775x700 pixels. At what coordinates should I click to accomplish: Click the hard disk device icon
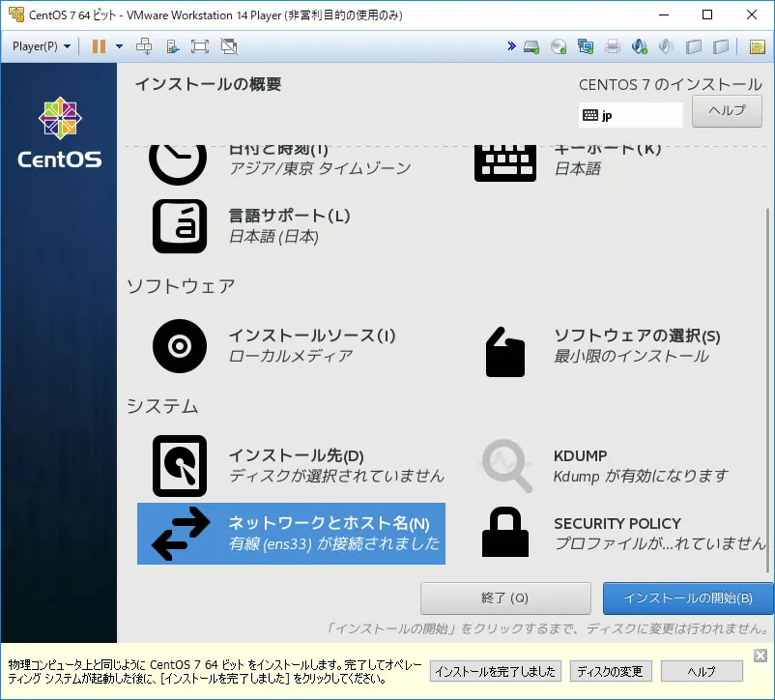pos(531,47)
